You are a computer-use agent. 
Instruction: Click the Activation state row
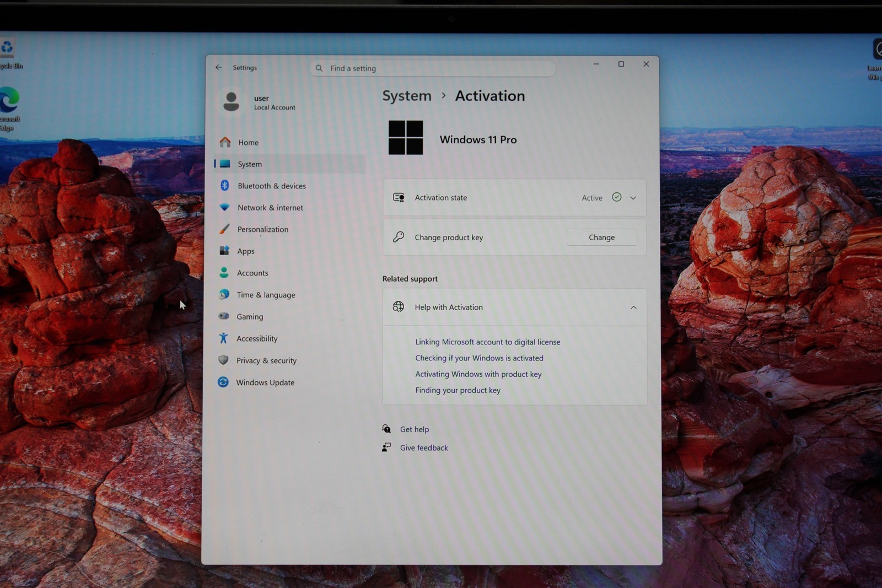(x=514, y=197)
